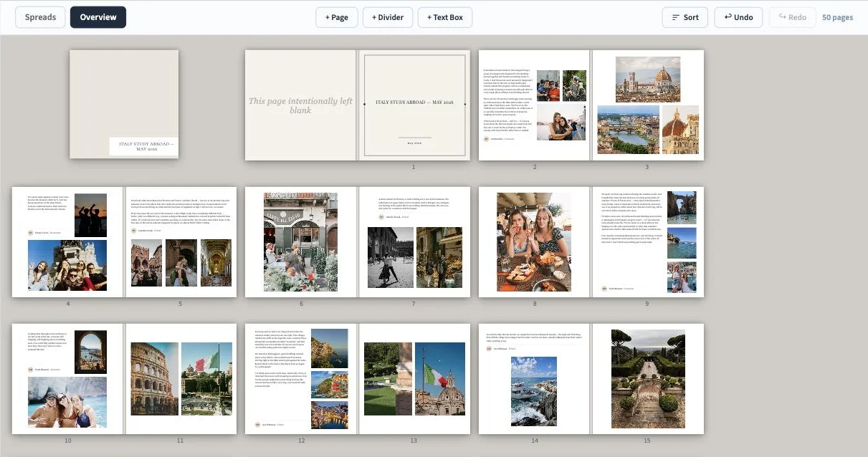Click the sort lines icon in Sort button

coord(675,17)
